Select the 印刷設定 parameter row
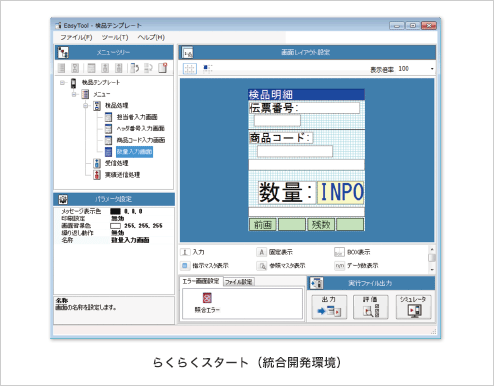 click(x=113, y=219)
